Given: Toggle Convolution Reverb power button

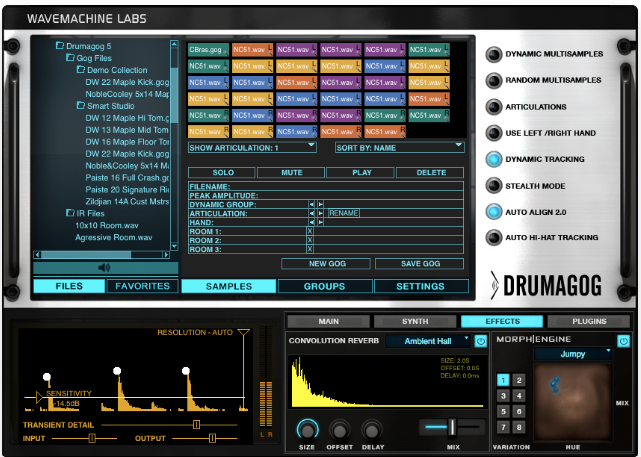Looking at the screenshot, I should [481, 341].
